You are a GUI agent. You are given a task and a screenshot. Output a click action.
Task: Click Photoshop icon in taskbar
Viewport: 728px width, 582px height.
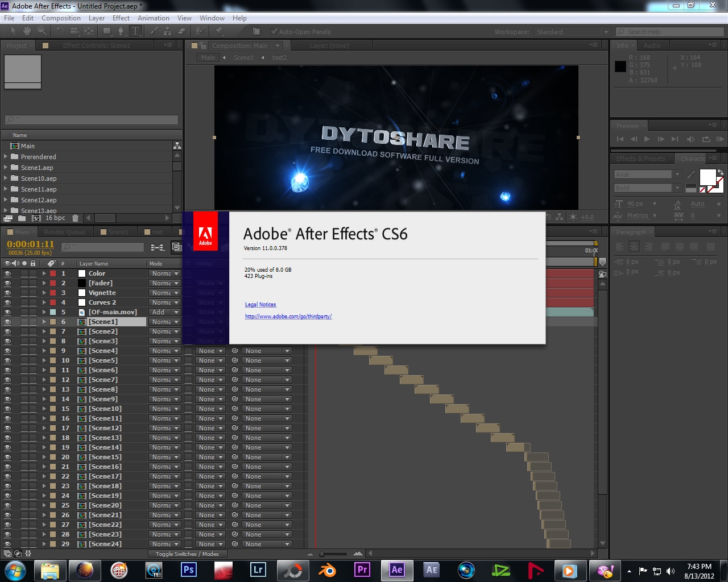click(x=188, y=570)
